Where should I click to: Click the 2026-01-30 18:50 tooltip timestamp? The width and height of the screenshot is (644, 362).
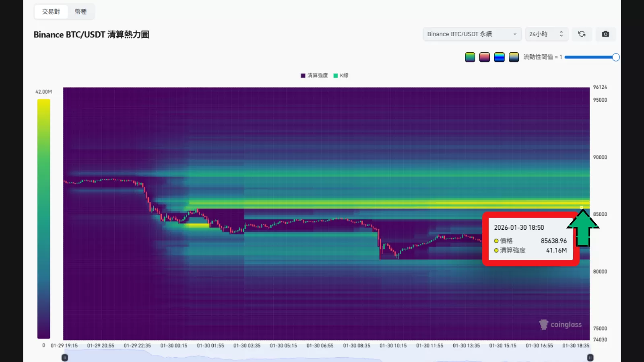519,228
